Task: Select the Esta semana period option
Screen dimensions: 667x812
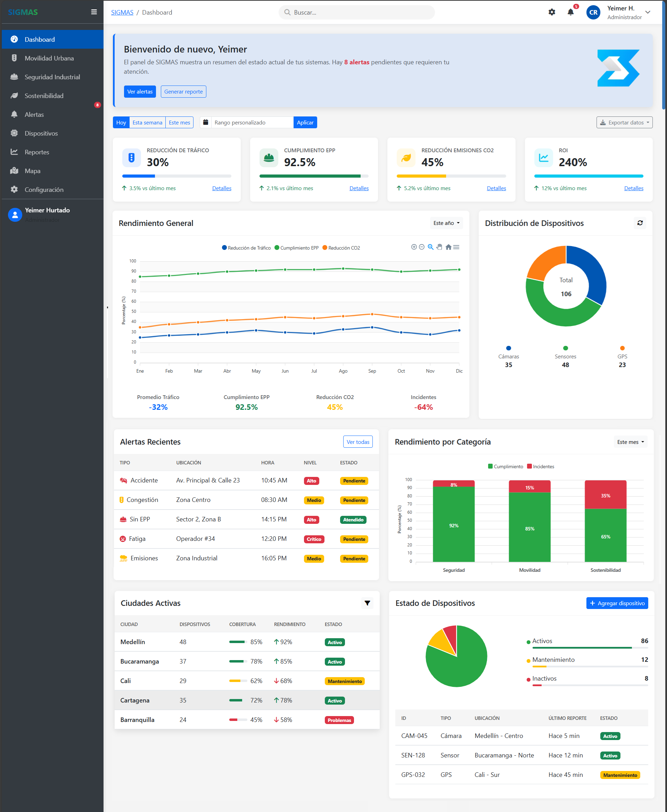Action: [147, 123]
